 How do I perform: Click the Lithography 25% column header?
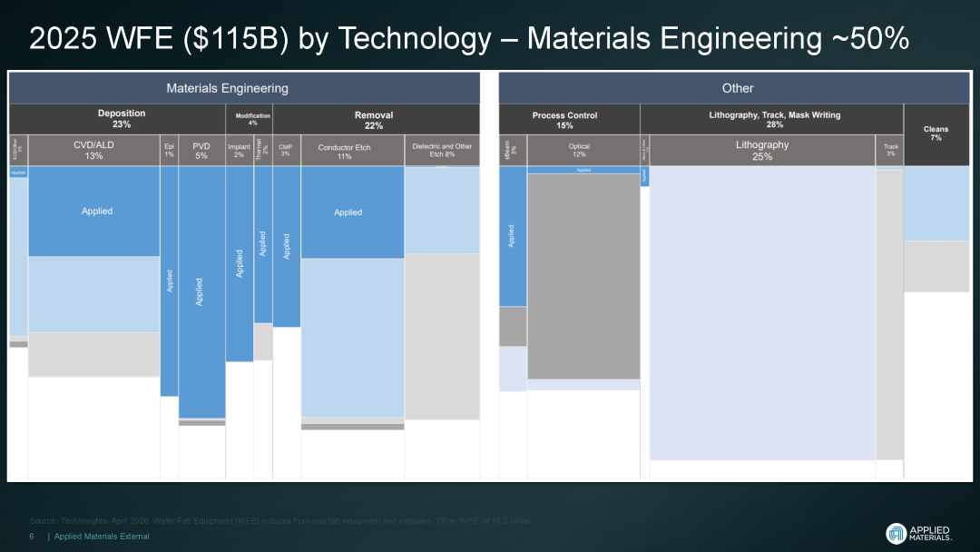click(761, 151)
